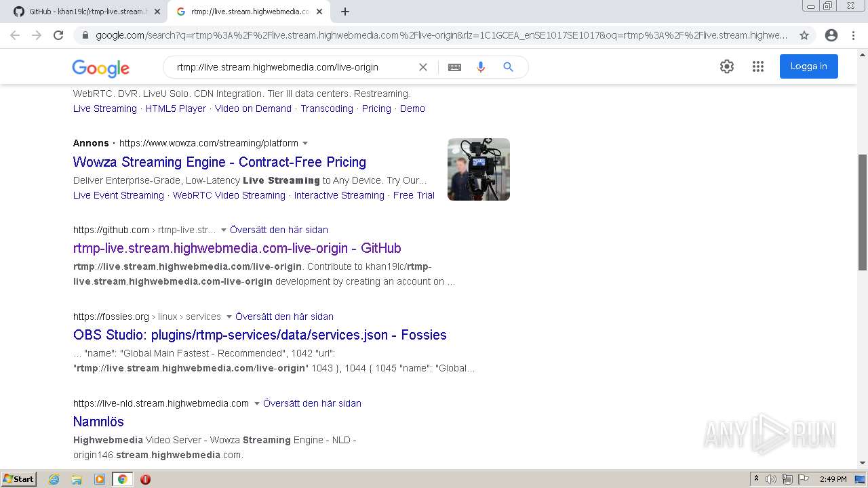868x488 pixels.
Task: Open the red security app in taskbar
Action: point(145,479)
